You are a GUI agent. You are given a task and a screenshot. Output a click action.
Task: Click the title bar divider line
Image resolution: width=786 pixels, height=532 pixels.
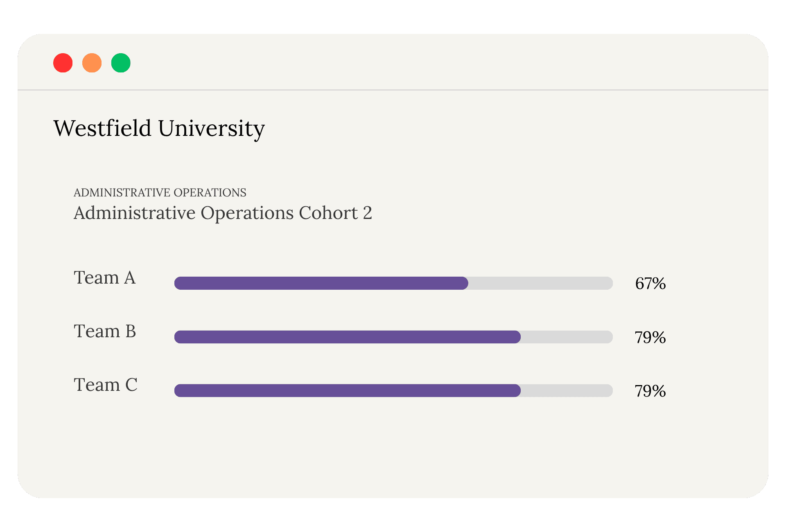pos(393,90)
